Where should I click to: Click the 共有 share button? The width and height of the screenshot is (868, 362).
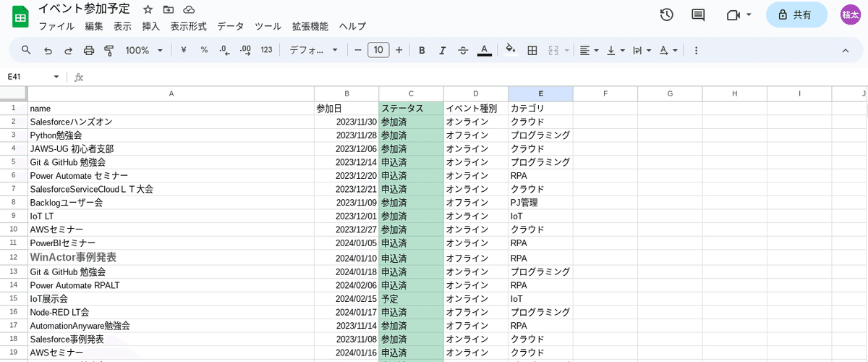(796, 14)
